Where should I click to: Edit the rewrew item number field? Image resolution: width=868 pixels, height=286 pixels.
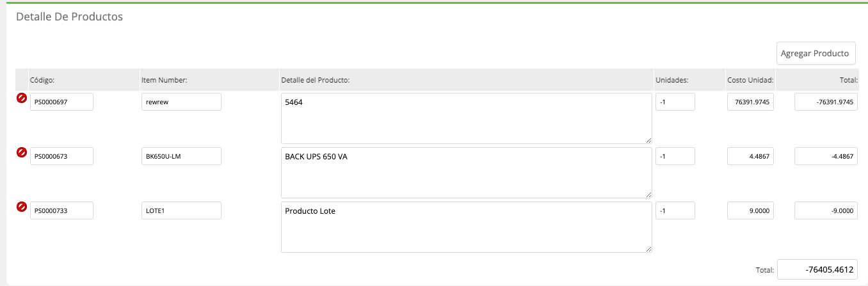click(x=181, y=102)
